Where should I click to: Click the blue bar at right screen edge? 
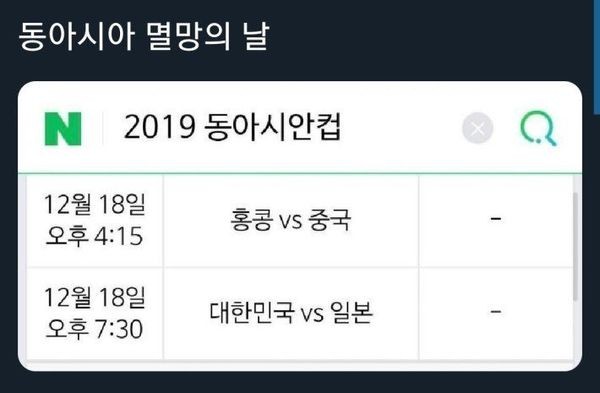tap(597, 57)
